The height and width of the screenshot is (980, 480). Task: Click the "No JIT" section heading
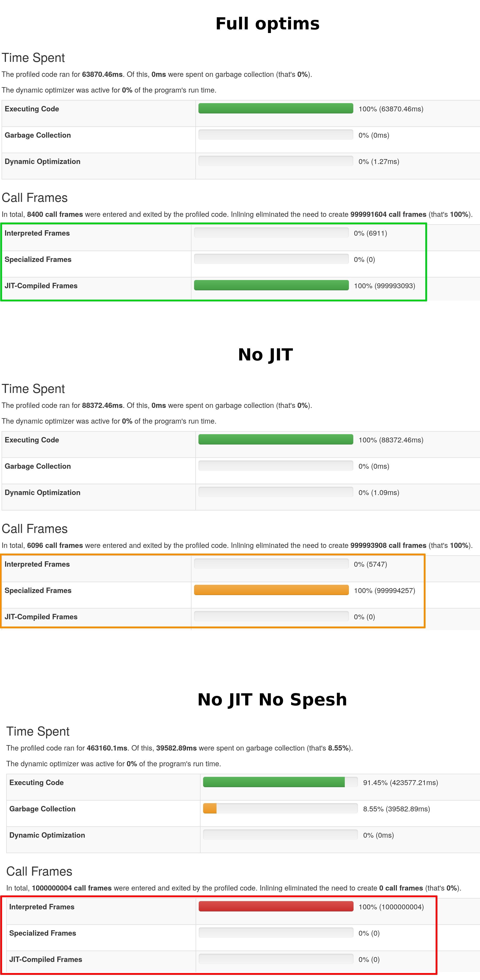265,355
